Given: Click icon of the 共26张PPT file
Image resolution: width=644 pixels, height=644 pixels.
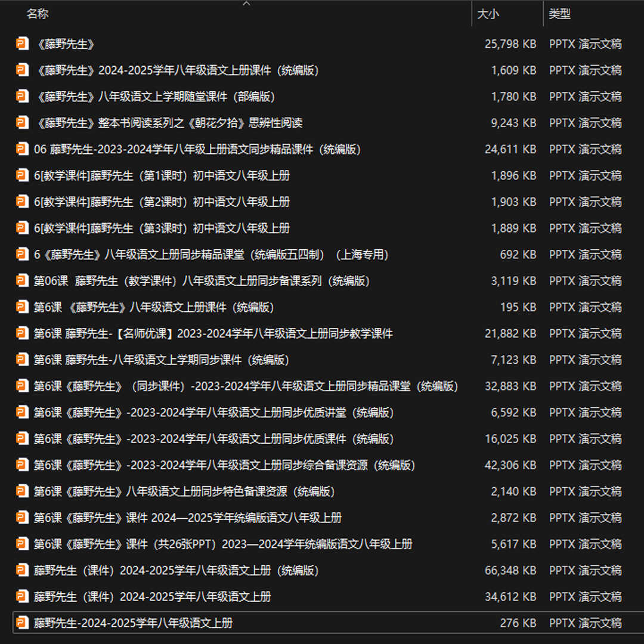Looking at the screenshot, I should coord(22,543).
